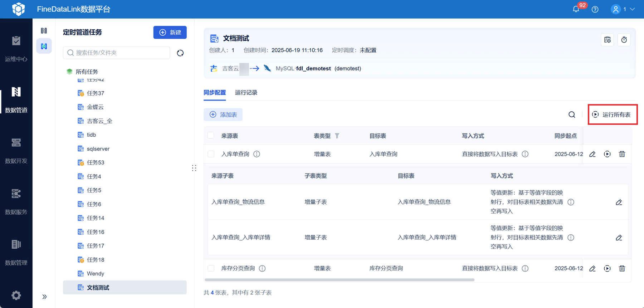Show write-mode info for 库存分页查询 row

(525, 269)
